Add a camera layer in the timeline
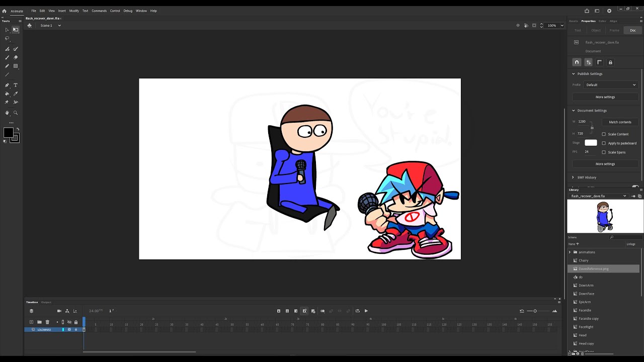Viewport: 644px width, 362px height. (59, 311)
